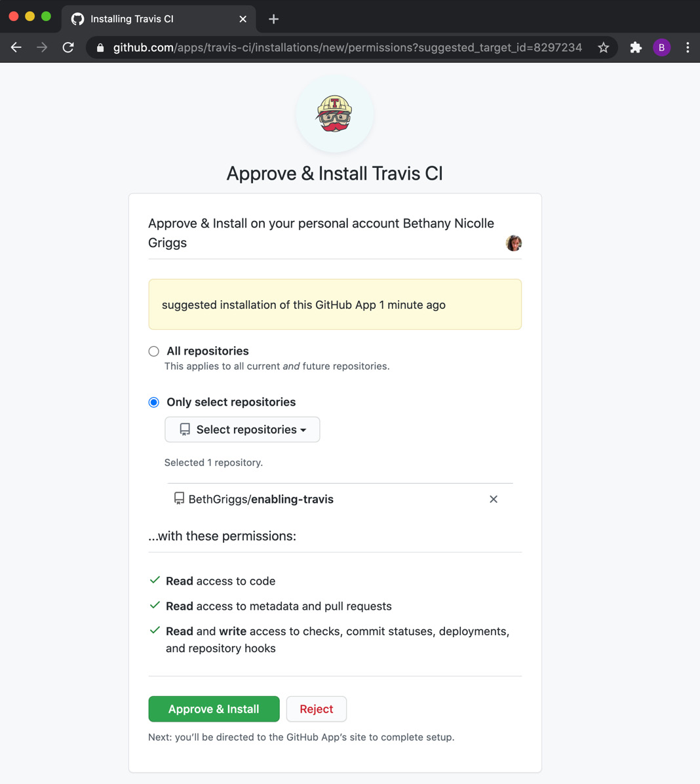Click the dropdown caret on Select repositories button

click(x=303, y=429)
